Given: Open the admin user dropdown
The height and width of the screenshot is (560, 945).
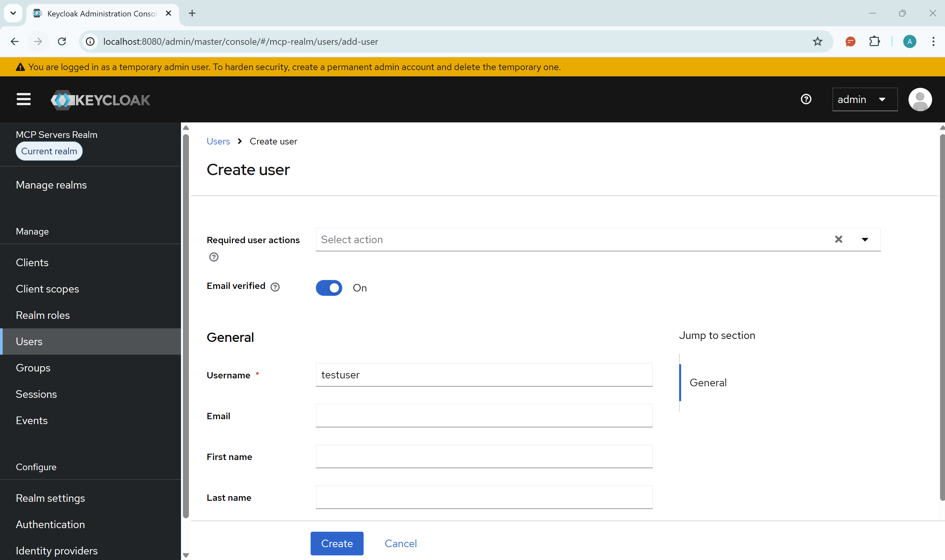Looking at the screenshot, I should (865, 99).
